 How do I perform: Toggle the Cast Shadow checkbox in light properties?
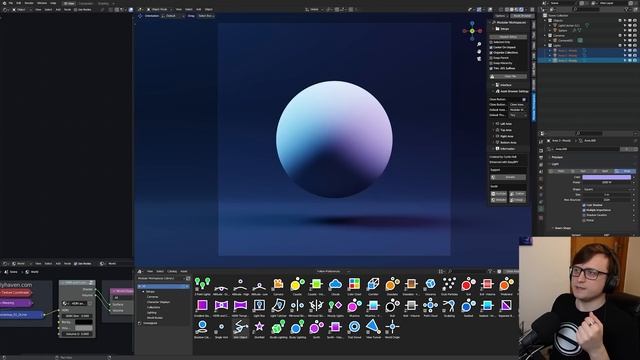(x=584, y=205)
